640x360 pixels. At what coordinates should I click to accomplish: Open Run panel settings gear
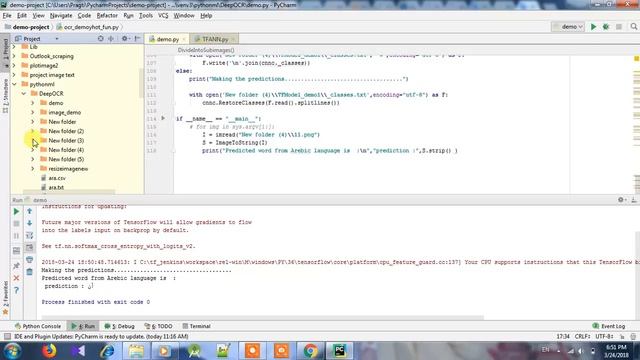(x=621, y=200)
